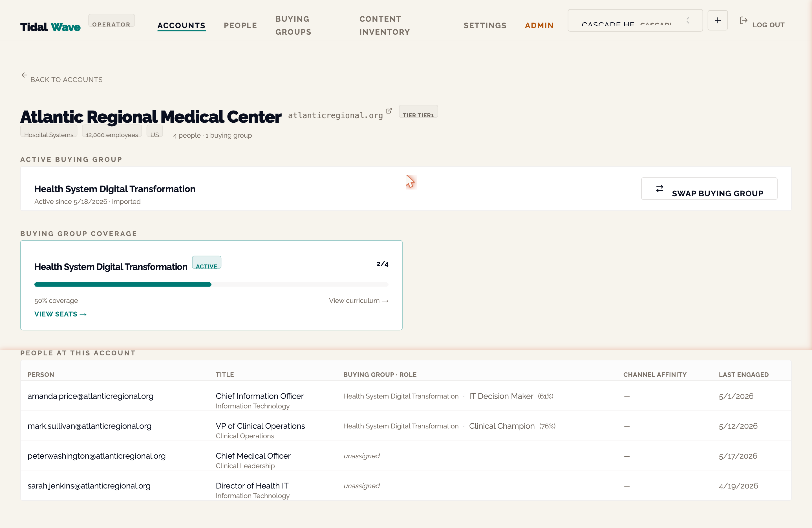This screenshot has width=812, height=528.
Task: Click the log out arrow icon
Action: pyautogui.click(x=743, y=21)
